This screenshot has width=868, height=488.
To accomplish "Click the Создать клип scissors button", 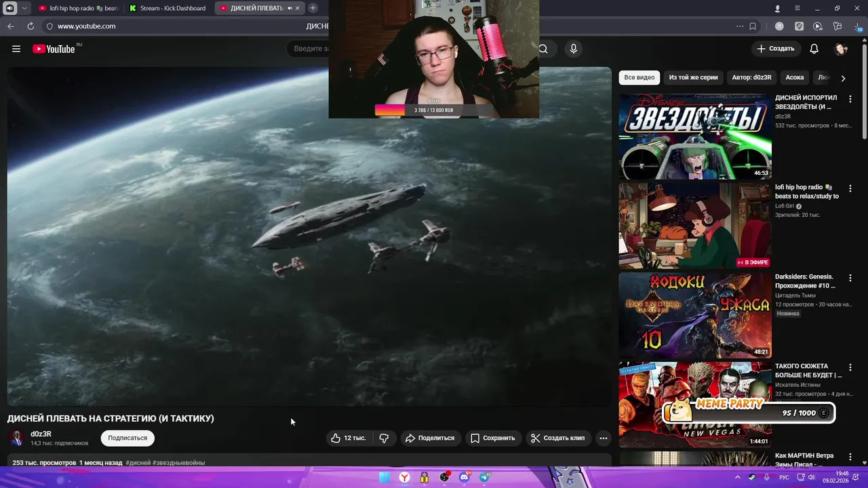I will (x=557, y=438).
